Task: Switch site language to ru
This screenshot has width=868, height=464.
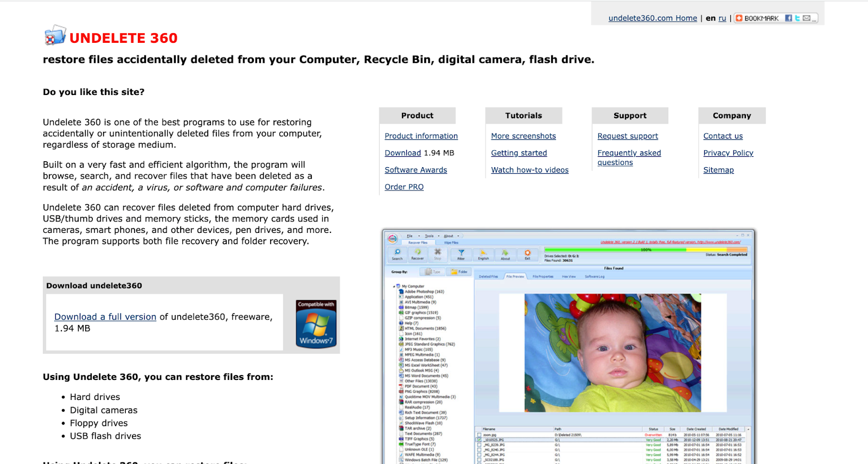Action: 722,18
